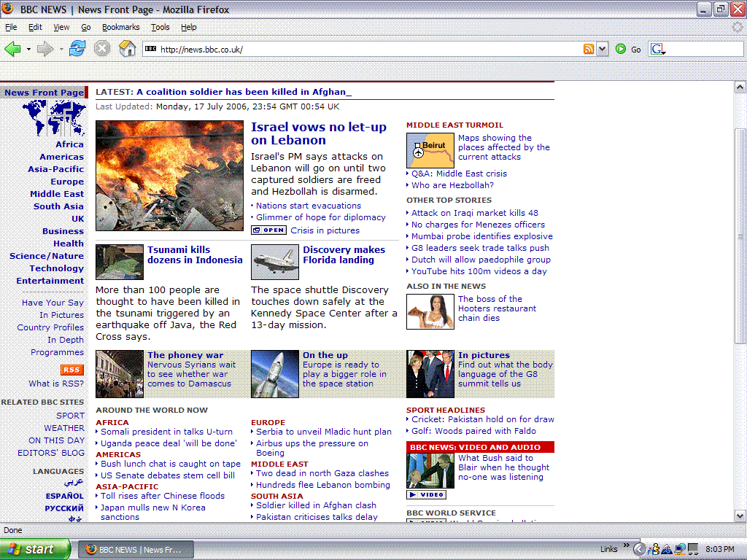Image resolution: width=747 pixels, height=560 pixels.
Task: Click the orange RSS badge in the sidebar
Action: tap(72, 370)
